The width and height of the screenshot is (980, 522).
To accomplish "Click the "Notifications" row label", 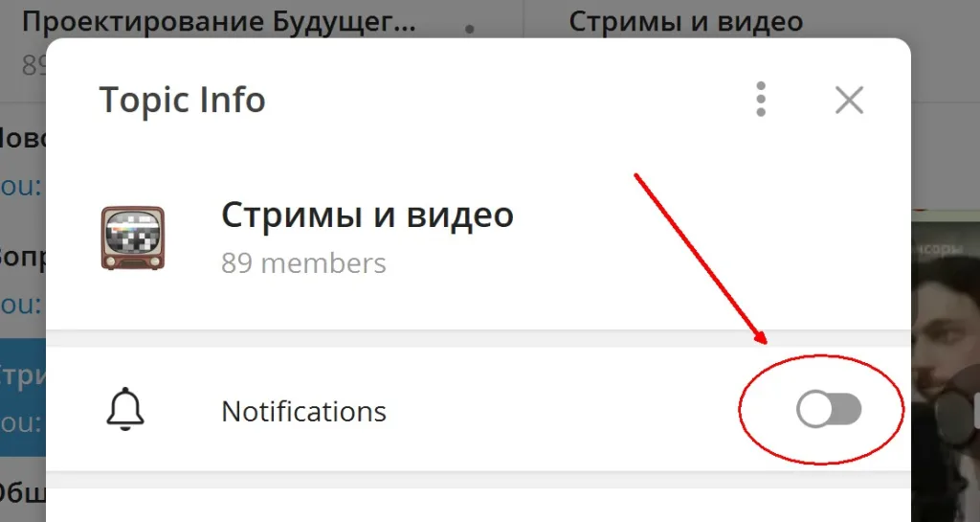I will click(x=303, y=411).
